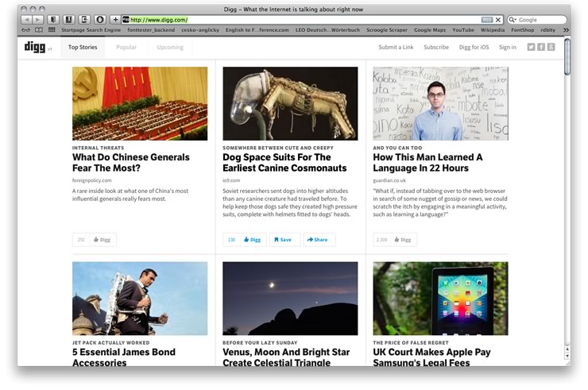
Task: Open the Google search magnifier dropdown
Action: click(513, 19)
